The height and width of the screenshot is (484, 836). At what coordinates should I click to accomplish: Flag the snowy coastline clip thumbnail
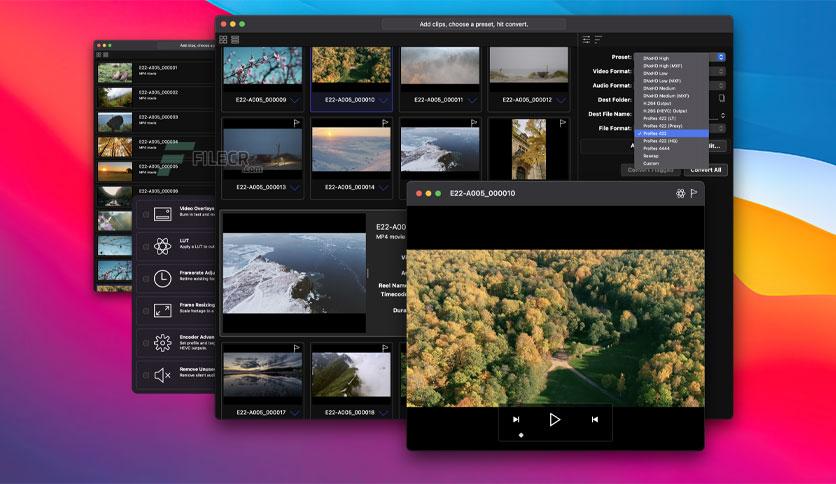(473, 123)
